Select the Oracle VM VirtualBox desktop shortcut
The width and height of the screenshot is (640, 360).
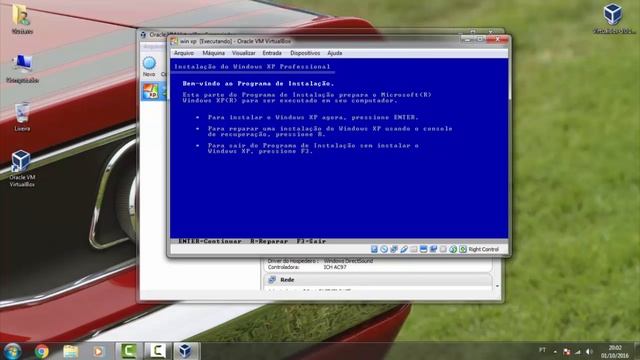tap(22, 169)
